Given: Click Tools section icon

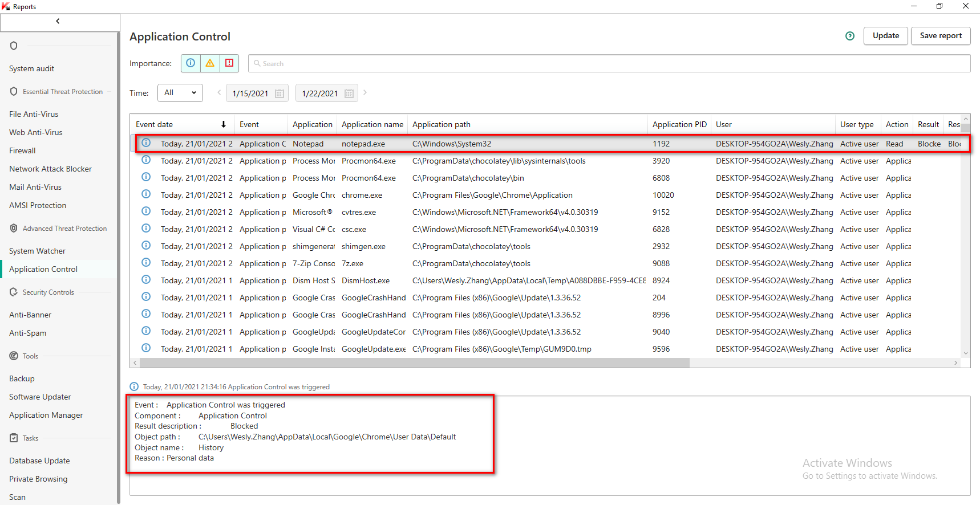Looking at the screenshot, I should pos(14,356).
